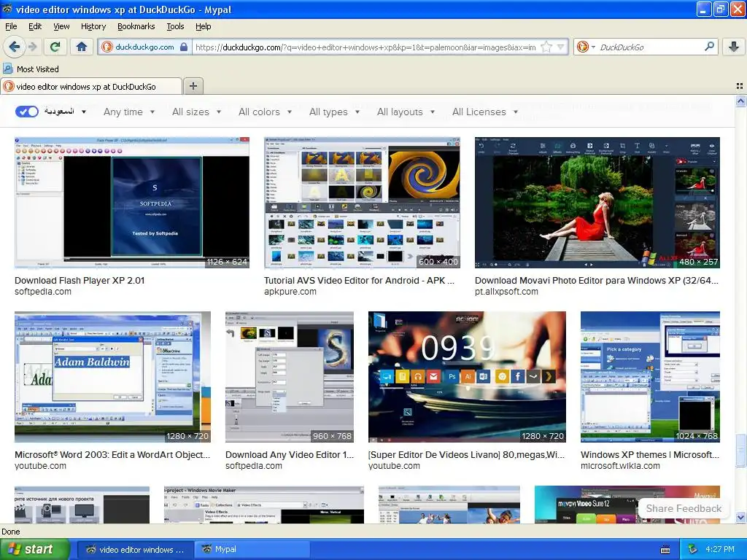The width and height of the screenshot is (747, 560).
Task: Open the AVS Video Editor thumbnail image
Action: 362,203
